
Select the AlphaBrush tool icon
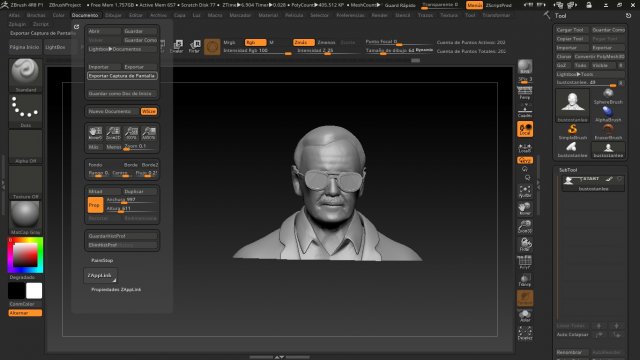(x=608, y=114)
